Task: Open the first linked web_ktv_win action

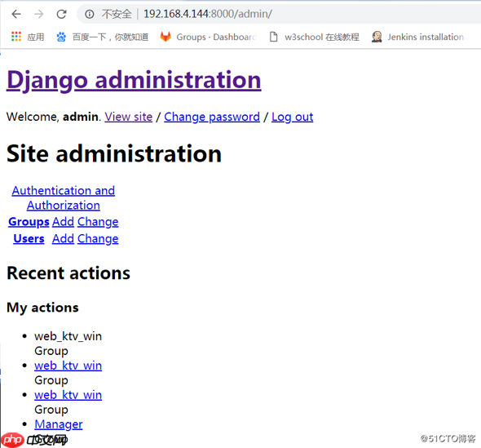Action: [x=68, y=366]
